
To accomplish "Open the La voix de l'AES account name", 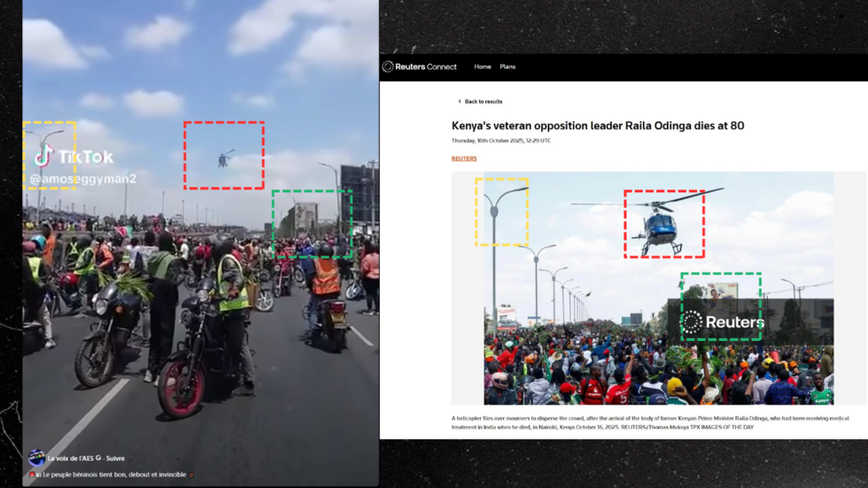I will pyautogui.click(x=72, y=458).
